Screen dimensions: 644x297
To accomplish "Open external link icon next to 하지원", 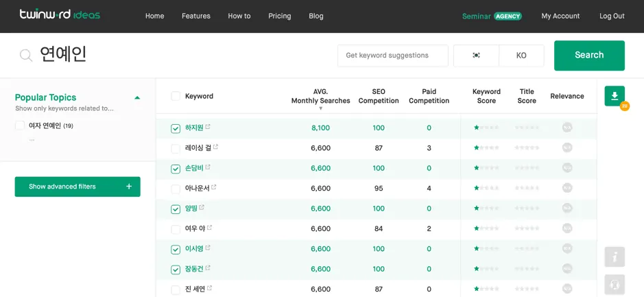I will [208, 127].
